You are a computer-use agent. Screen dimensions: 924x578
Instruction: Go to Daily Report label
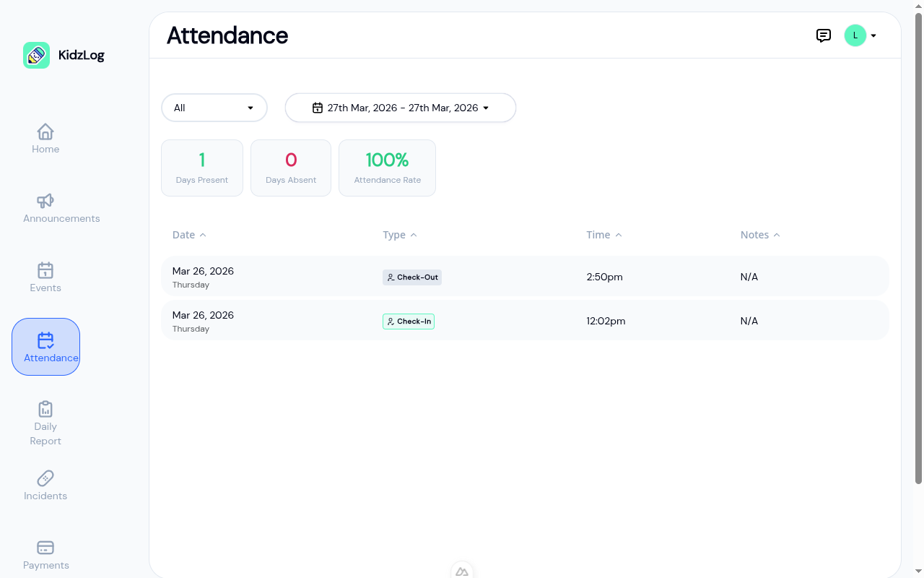click(x=45, y=433)
